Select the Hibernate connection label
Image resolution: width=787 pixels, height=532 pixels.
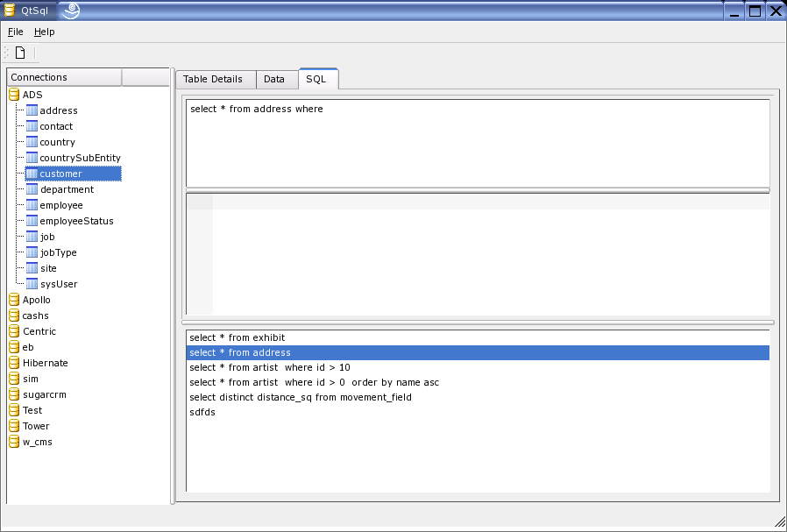coord(46,364)
